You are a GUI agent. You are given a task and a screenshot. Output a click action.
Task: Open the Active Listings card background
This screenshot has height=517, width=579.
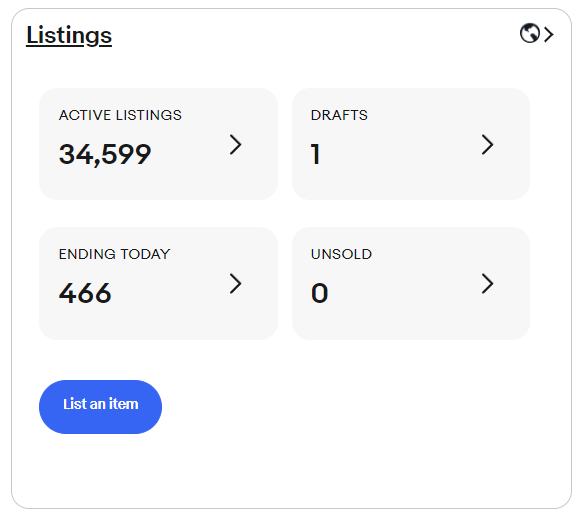158,144
